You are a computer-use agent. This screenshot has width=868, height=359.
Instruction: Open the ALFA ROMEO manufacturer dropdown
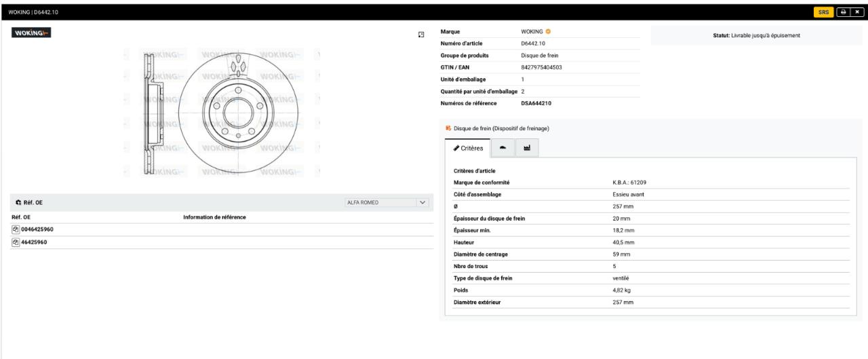click(387, 202)
